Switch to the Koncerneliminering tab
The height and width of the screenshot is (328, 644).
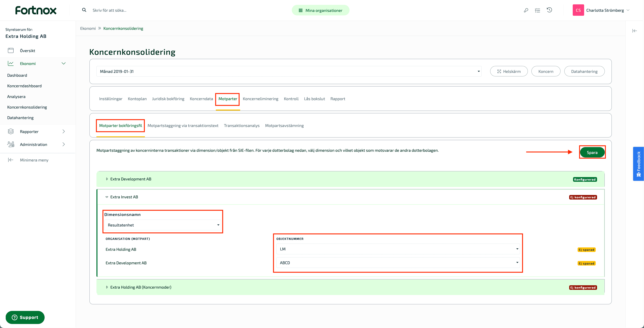[x=260, y=99]
